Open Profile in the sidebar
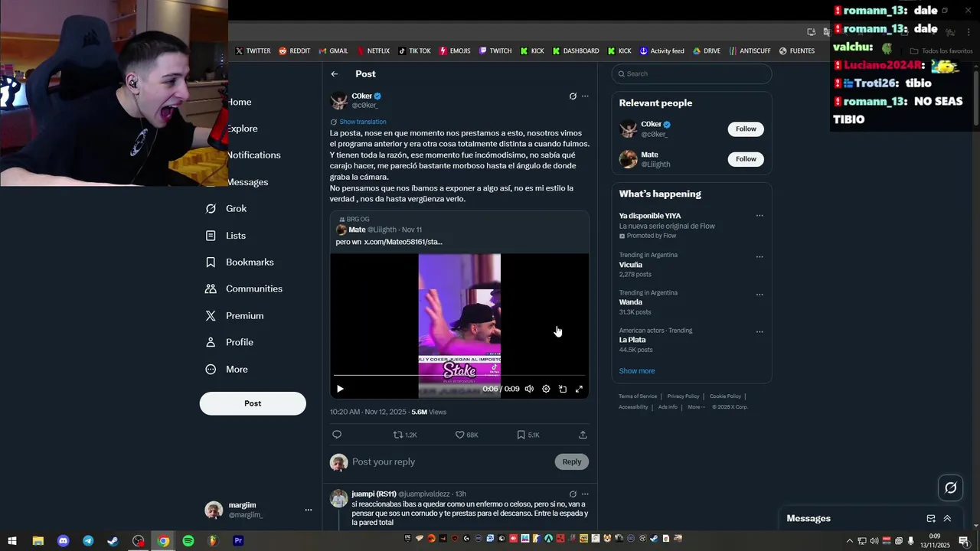Image resolution: width=980 pixels, height=551 pixels. click(x=230, y=343)
